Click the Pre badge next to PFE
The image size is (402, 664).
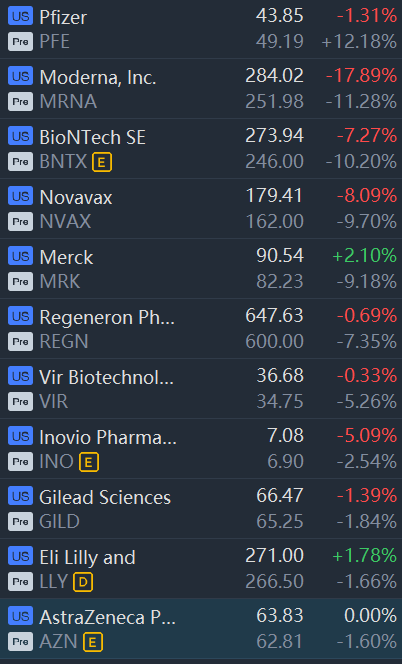point(20,42)
